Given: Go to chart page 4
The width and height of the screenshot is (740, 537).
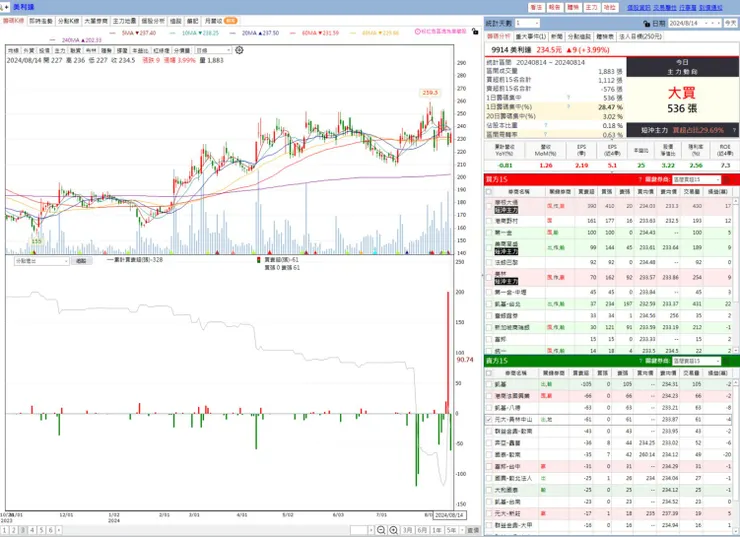Looking at the screenshot, I should [x=32, y=530].
